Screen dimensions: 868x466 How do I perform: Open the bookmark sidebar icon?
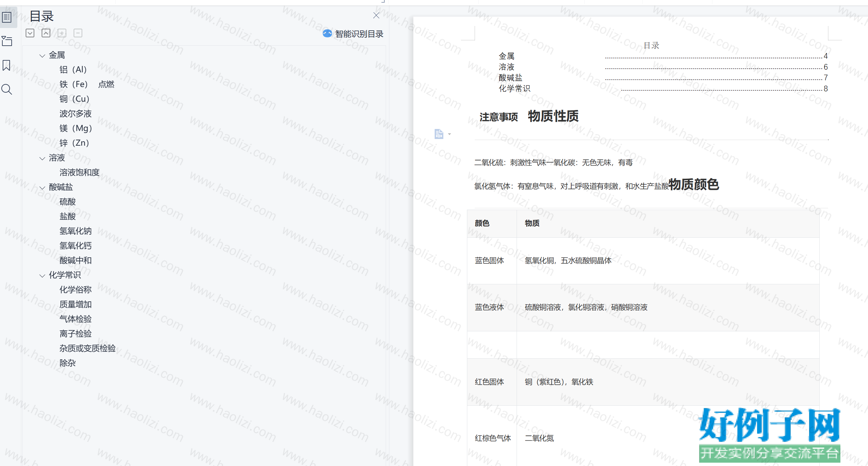[6, 65]
